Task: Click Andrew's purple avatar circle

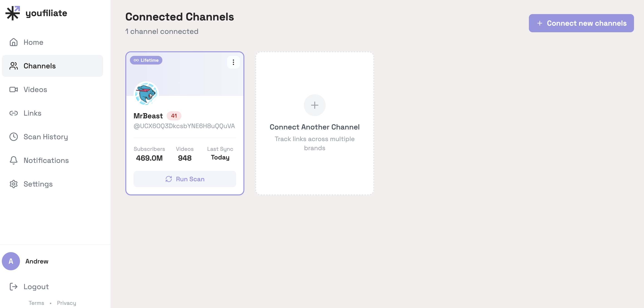Action: (11, 261)
